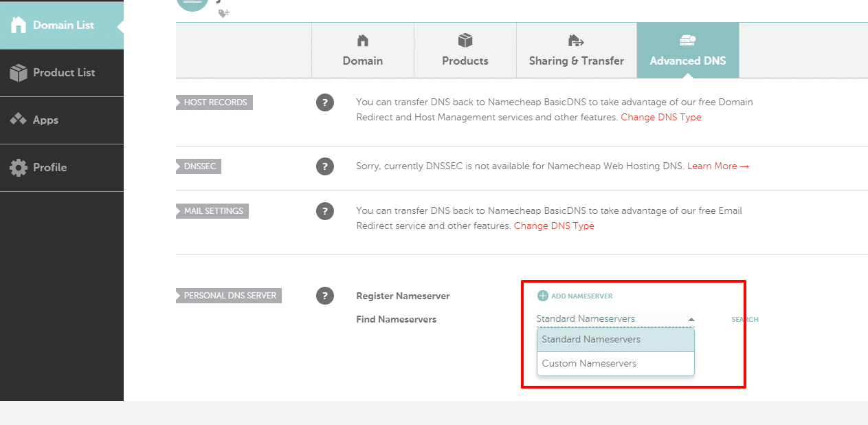Click the Profile gear icon
The width and height of the screenshot is (868, 425).
(x=18, y=167)
